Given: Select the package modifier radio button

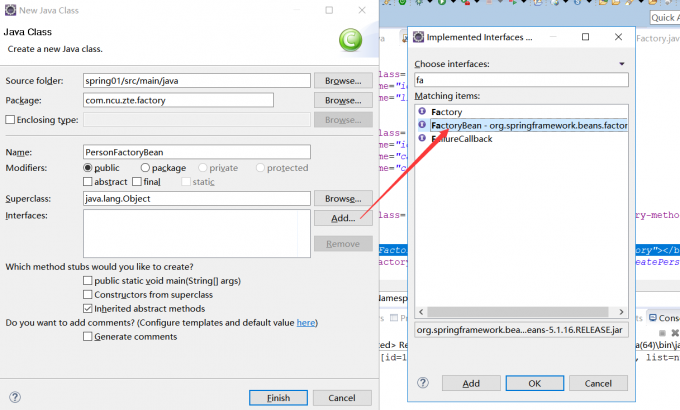Looking at the screenshot, I should (146, 168).
